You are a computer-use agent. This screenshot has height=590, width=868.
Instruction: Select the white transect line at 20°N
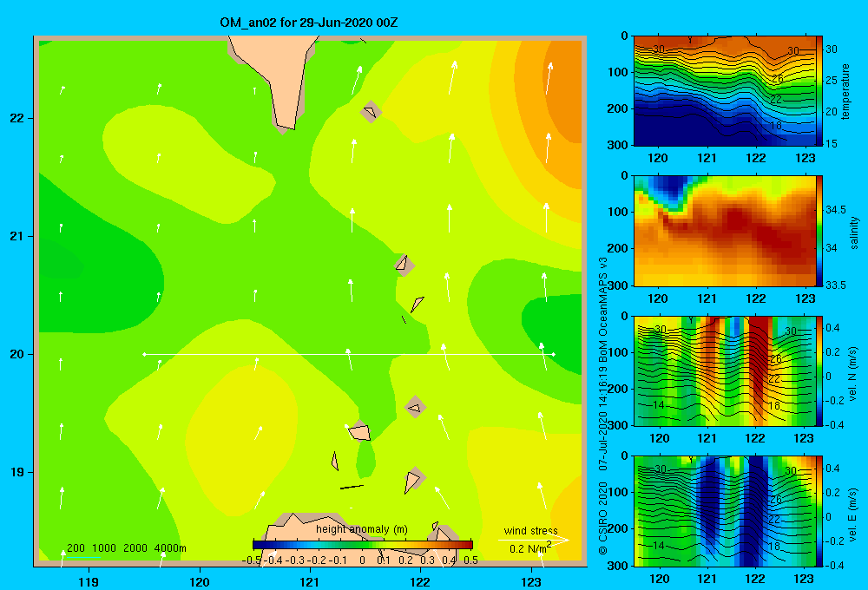click(x=349, y=354)
